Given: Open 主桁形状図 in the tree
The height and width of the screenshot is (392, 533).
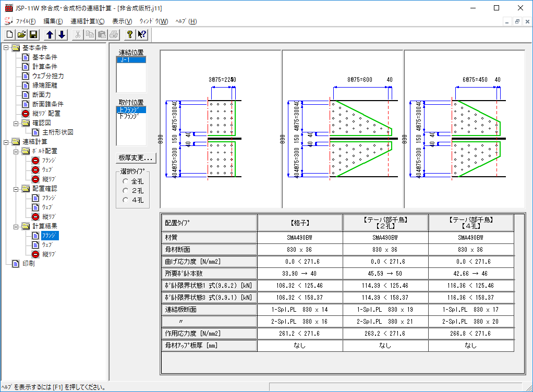Looking at the screenshot, I should [x=57, y=132].
